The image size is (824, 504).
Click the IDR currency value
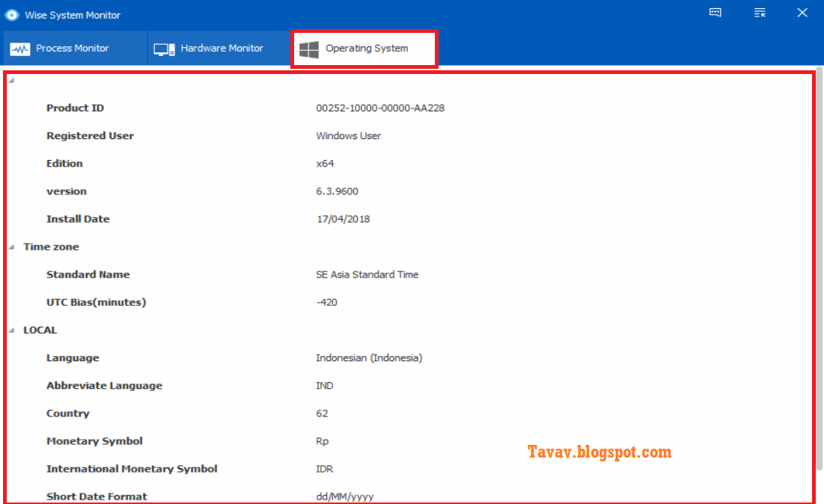point(324,470)
